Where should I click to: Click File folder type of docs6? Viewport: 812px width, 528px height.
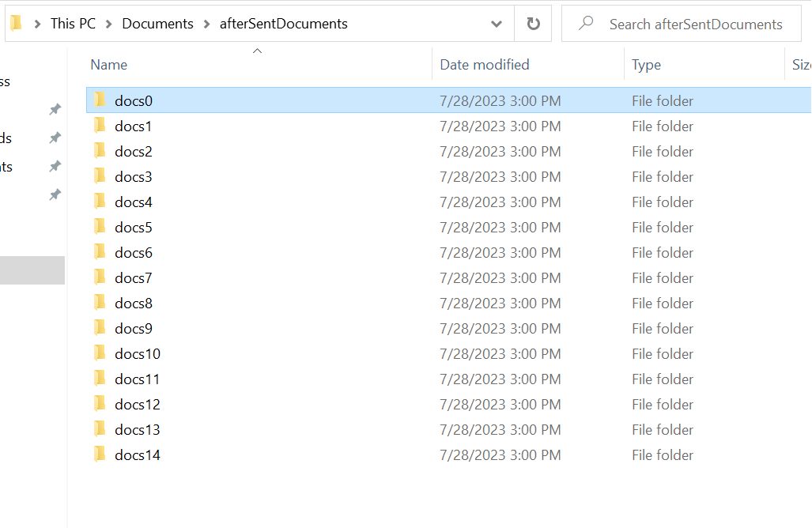coord(663,253)
